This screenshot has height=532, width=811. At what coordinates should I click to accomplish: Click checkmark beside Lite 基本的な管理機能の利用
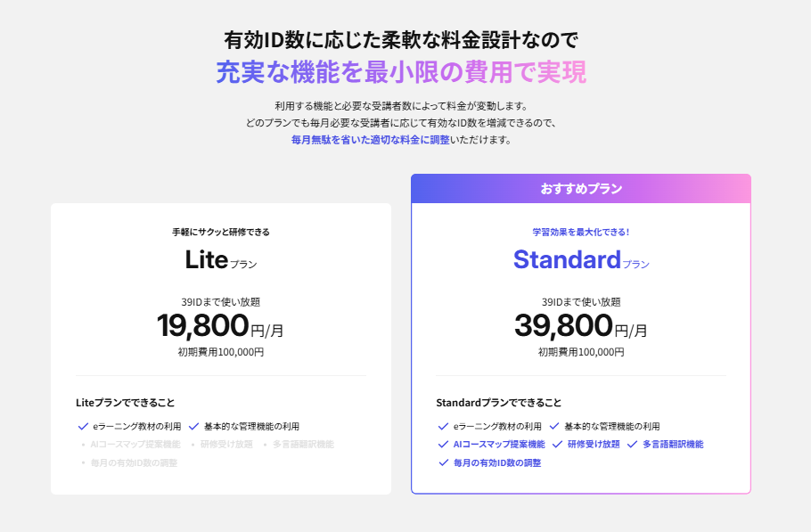click(x=193, y=426)
